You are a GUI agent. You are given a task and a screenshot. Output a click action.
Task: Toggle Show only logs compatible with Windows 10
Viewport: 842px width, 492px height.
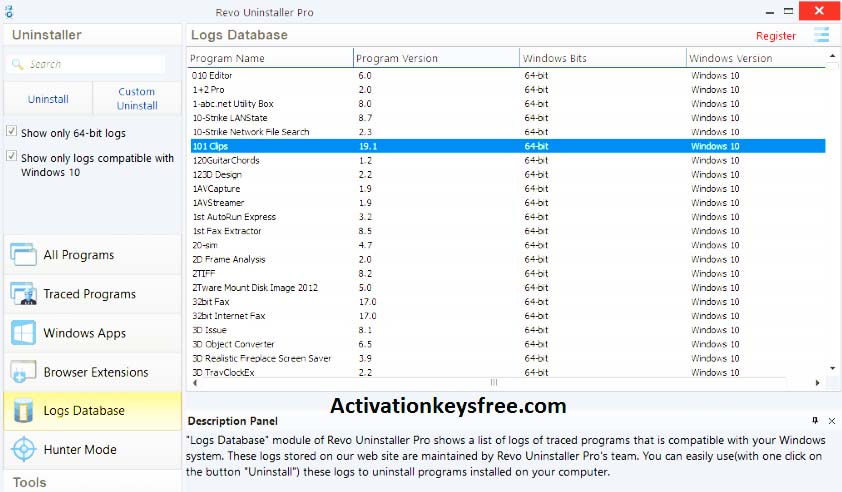[11, 156]
